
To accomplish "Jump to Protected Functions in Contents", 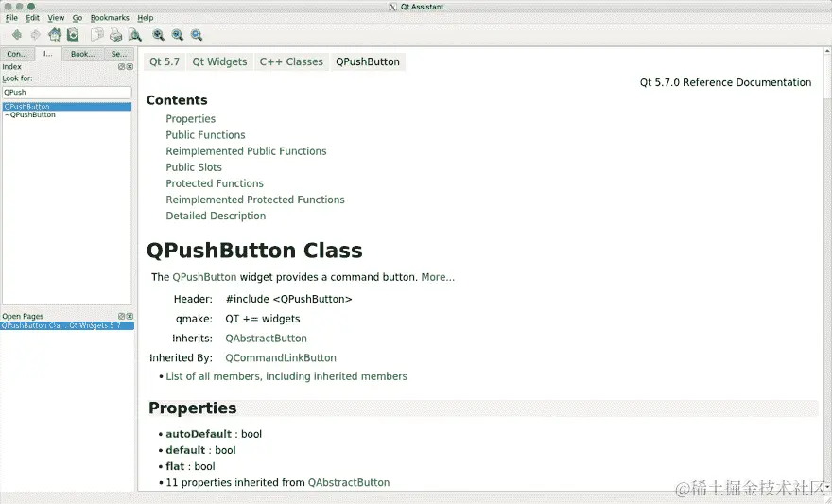I will [x=215, y=183].
